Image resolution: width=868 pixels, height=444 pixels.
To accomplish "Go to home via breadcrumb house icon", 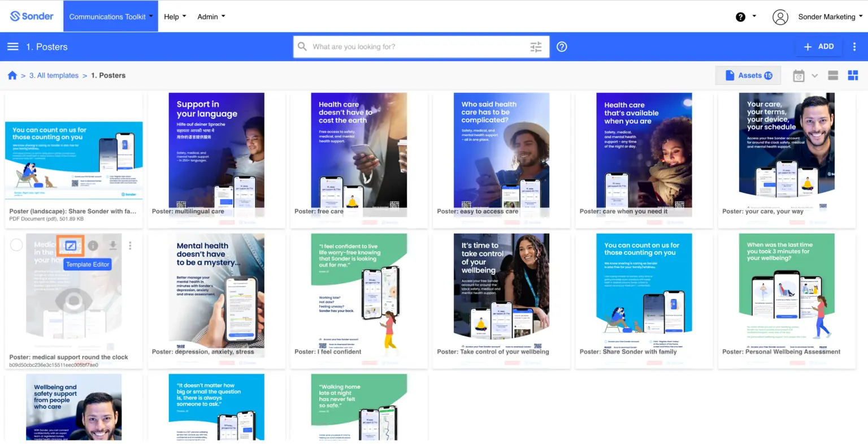I will click(12, 75).
